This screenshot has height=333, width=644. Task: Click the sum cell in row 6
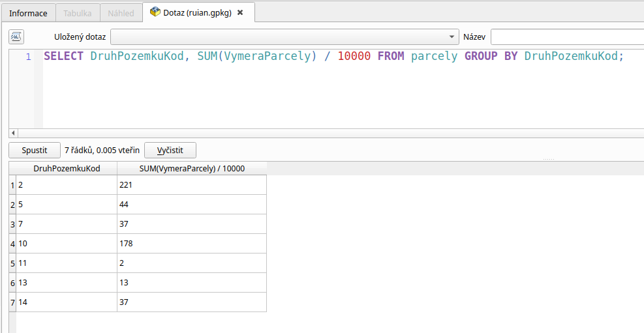coord(192,283)
